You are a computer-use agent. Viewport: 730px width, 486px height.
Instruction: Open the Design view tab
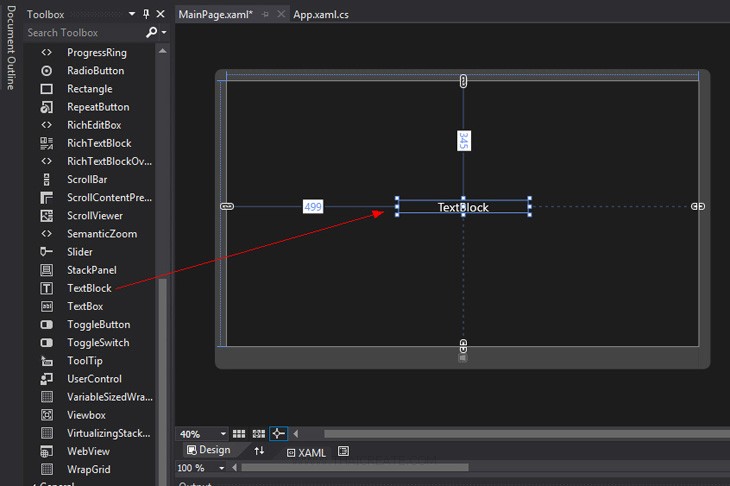[x=208, y=450]
